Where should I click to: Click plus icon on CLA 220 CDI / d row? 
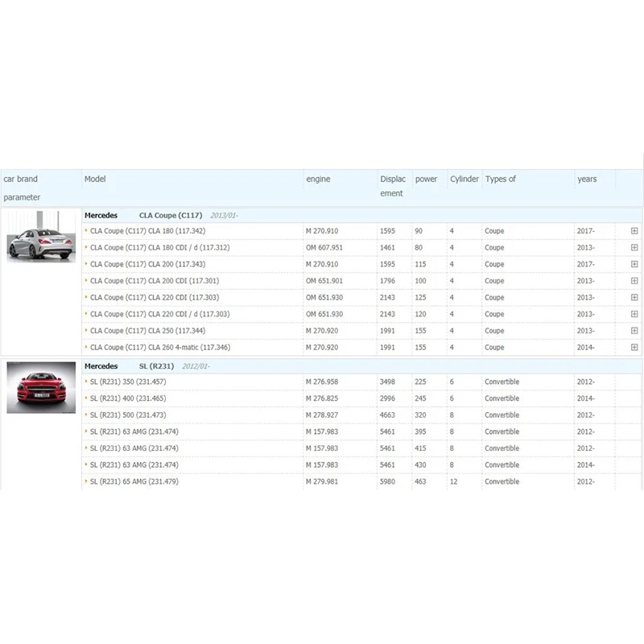tap(634, 314)
